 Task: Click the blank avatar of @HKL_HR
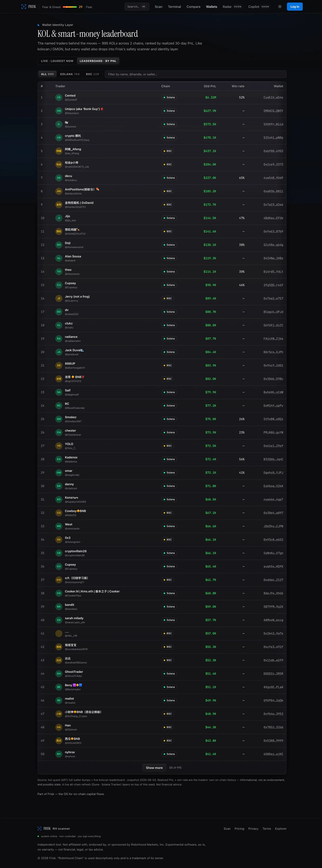(59, 633)
